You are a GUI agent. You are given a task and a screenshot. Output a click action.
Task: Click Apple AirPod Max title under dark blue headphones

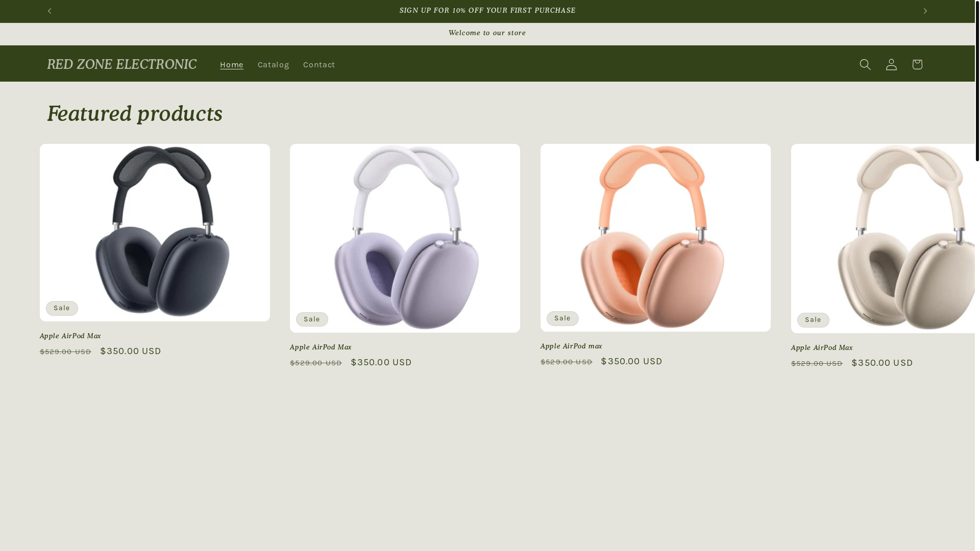pos(70,336)
